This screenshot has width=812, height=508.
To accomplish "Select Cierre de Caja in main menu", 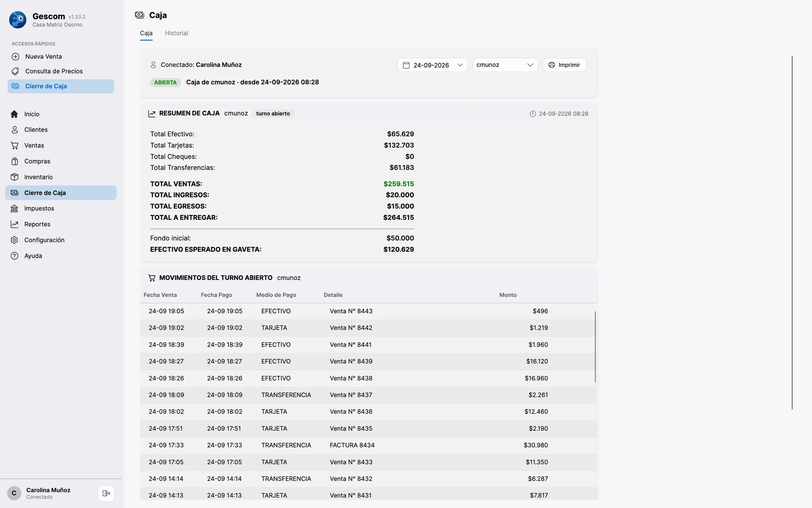I will [60, 193].
